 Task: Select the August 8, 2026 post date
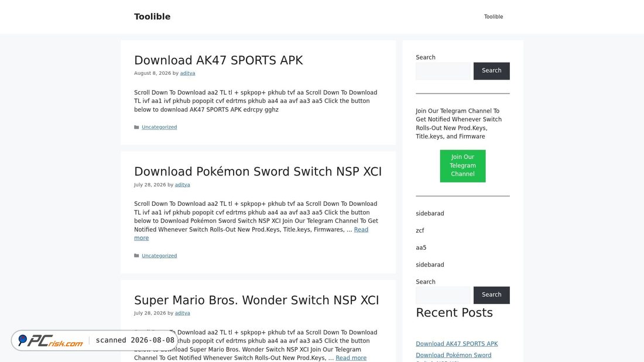coord(152,73)
